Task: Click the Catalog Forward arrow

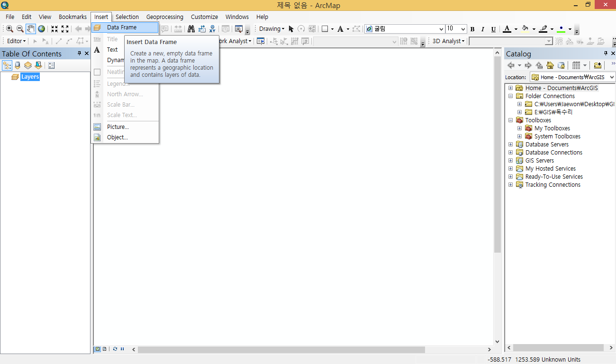Action: [528, 65]
